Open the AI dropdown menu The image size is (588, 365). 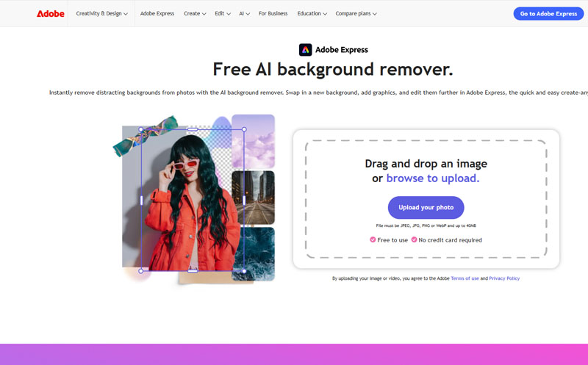click(x=244, y=13)
